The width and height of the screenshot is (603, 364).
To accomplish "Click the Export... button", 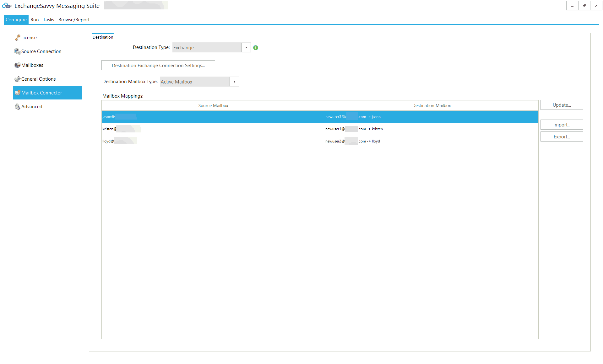I will pyautogui.click(x=562, y=137).
